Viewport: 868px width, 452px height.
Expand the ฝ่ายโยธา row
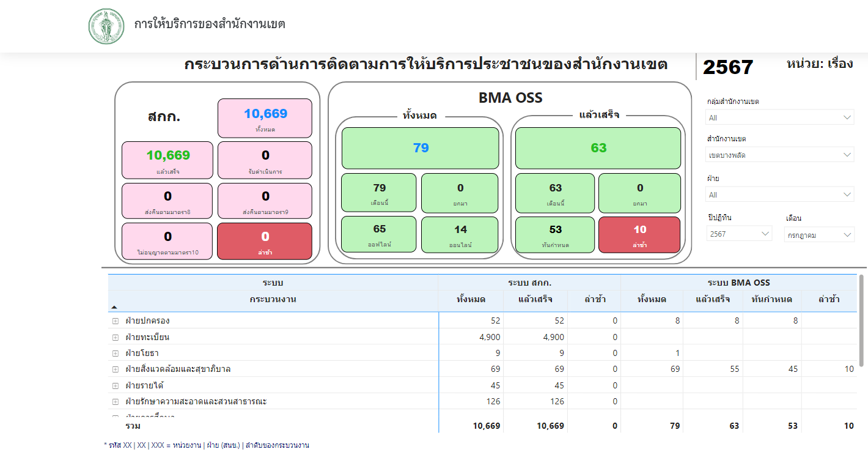coord(115,354)
